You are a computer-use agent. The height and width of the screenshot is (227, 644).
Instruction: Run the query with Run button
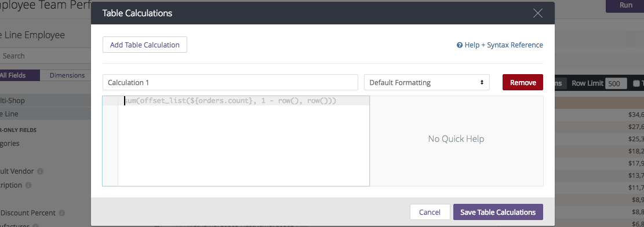[625, 5]
